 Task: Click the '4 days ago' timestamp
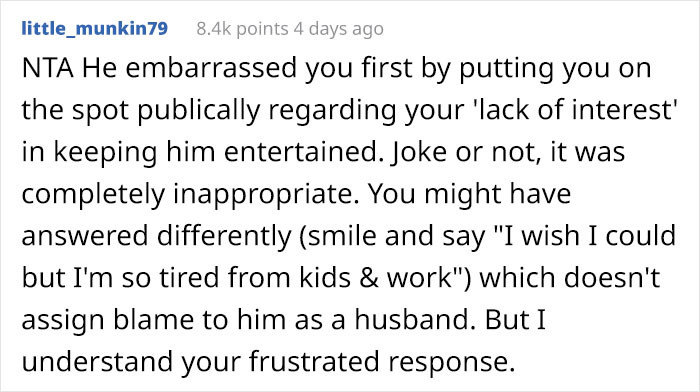(338, 29)
